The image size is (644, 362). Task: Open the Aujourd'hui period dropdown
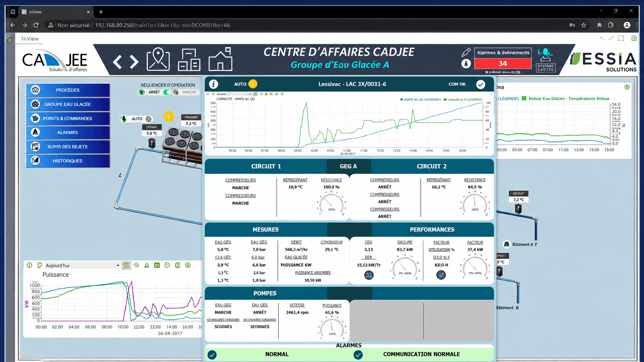point(82,265)
